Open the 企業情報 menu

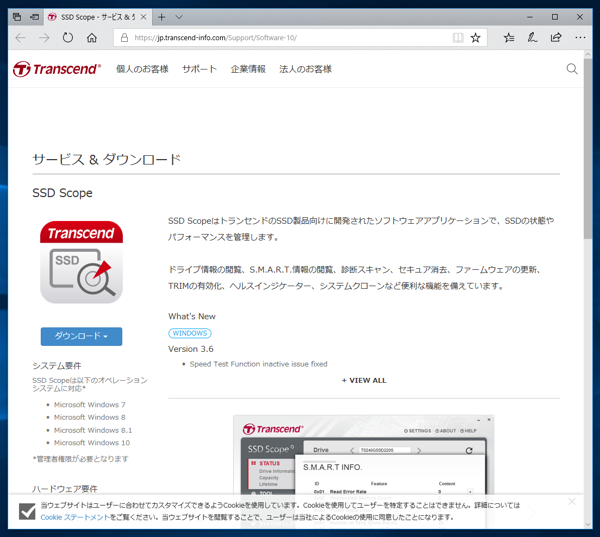point(248,69)
